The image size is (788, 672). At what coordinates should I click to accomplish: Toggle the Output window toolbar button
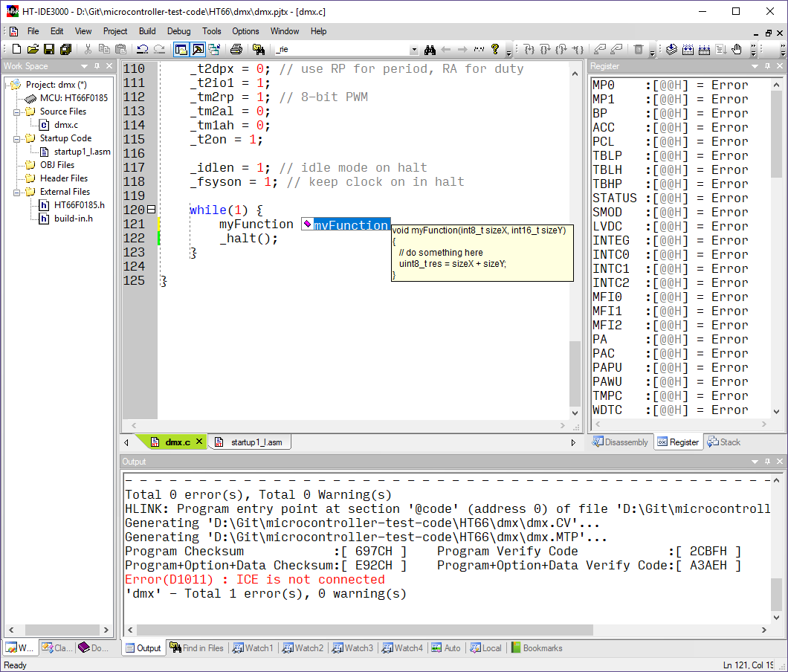pos(197,50)
